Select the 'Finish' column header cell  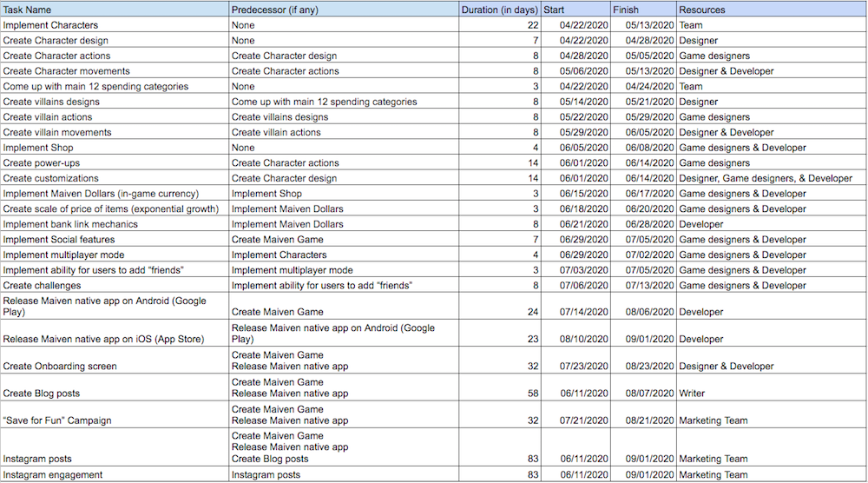pyautogui.click(x=643, y=10)
